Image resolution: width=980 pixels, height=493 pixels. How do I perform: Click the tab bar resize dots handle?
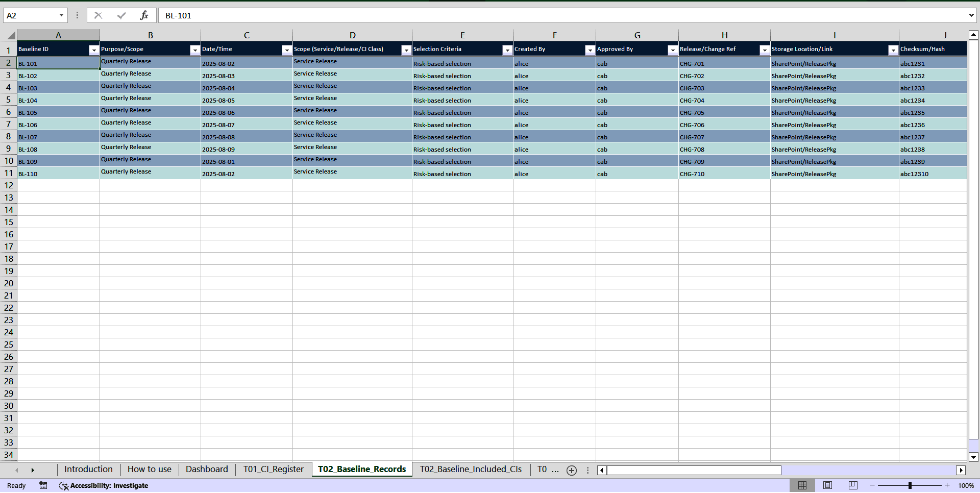click(587, 470)
